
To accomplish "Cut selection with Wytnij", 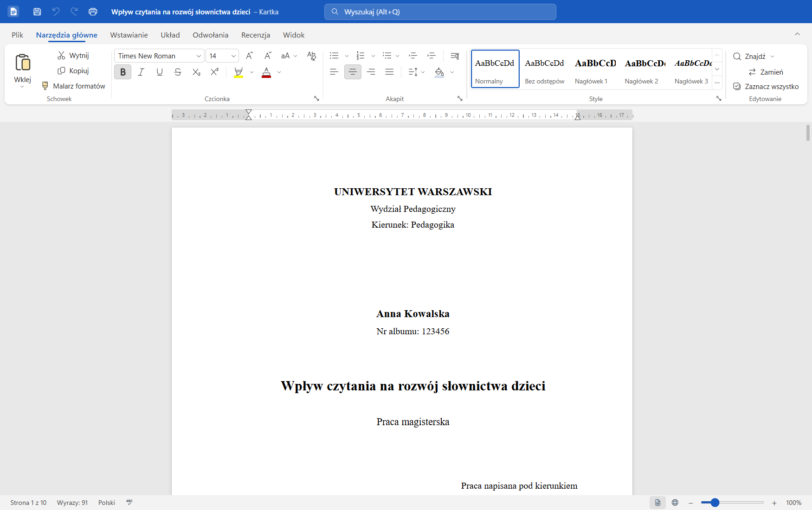I will [x=73, y=55].
